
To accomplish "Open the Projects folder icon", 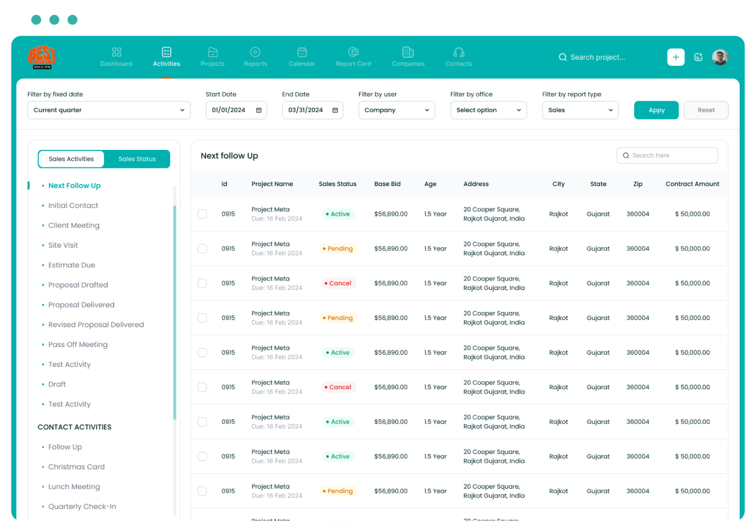I will point(212,52).
